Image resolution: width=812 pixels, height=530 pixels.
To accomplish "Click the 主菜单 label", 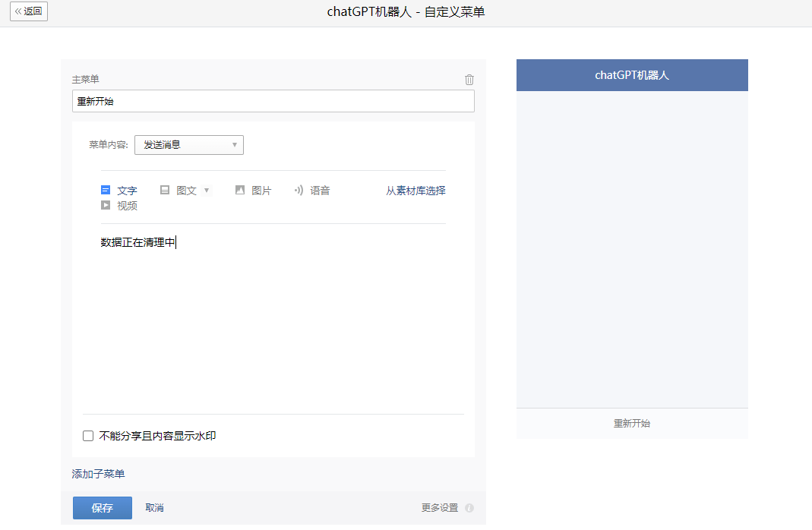I will point(85,79).
